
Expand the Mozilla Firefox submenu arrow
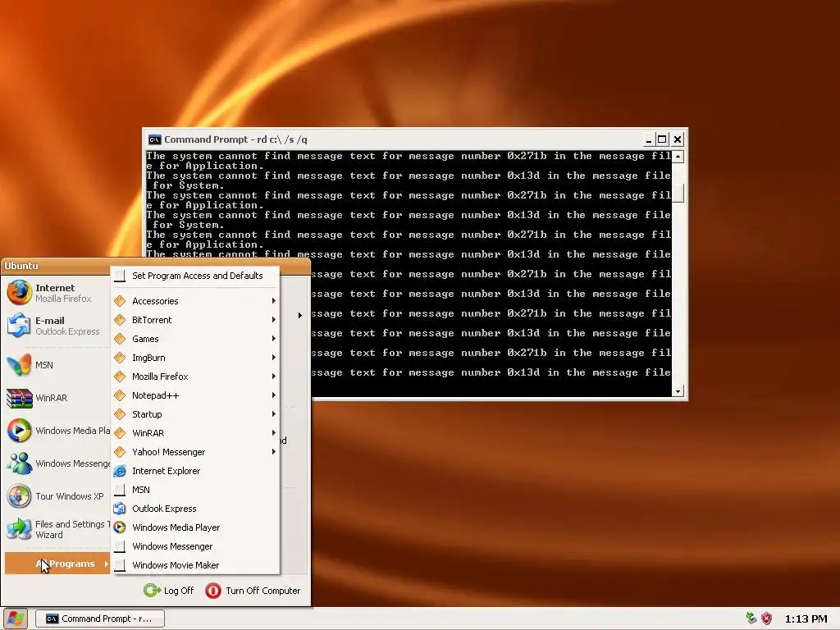(274, 377)
